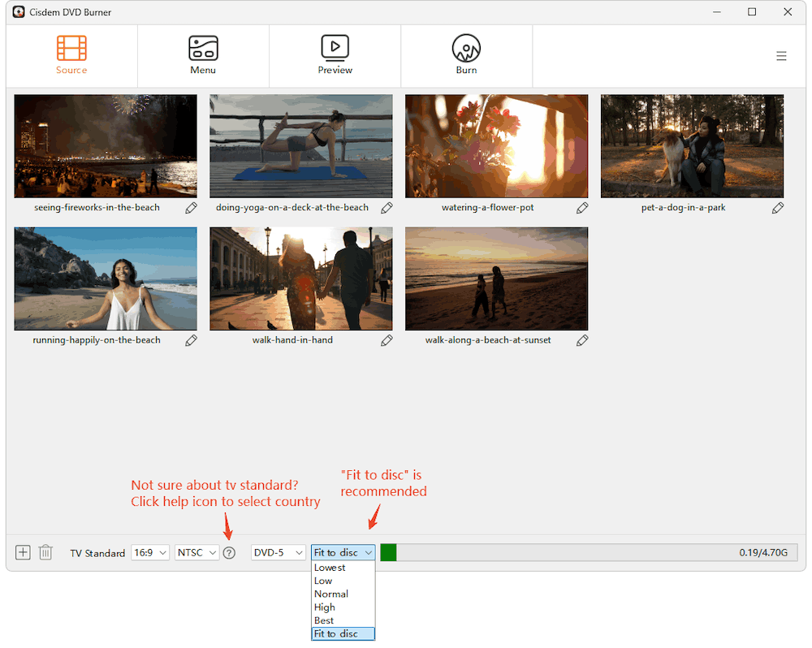
Task: Maximize the Cisdem DVD Burner window
Action: point(752,11)
